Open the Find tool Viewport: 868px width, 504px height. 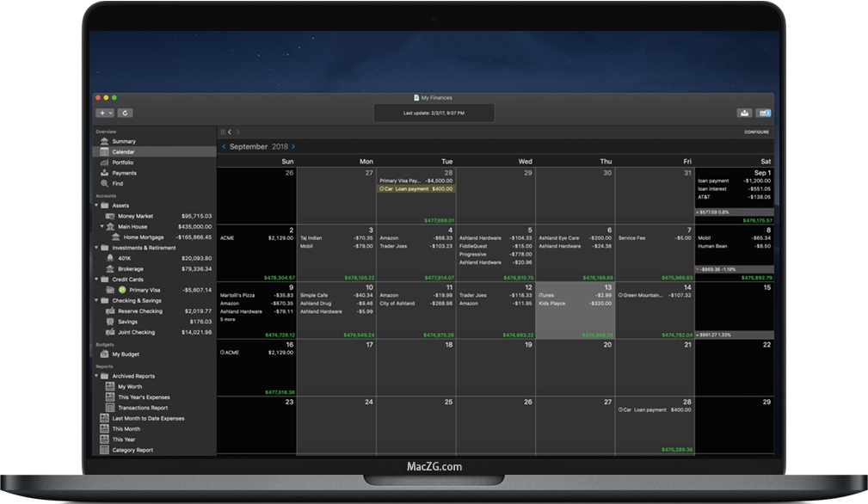pos(120,184)
